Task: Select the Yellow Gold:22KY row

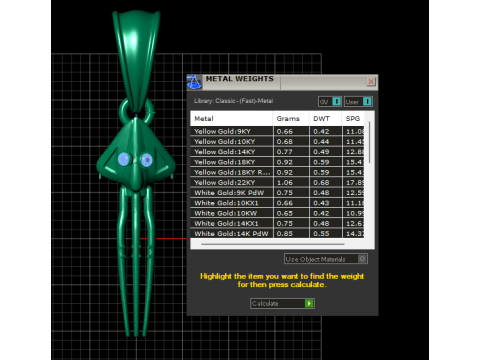Action: click(x=277, y=183)
